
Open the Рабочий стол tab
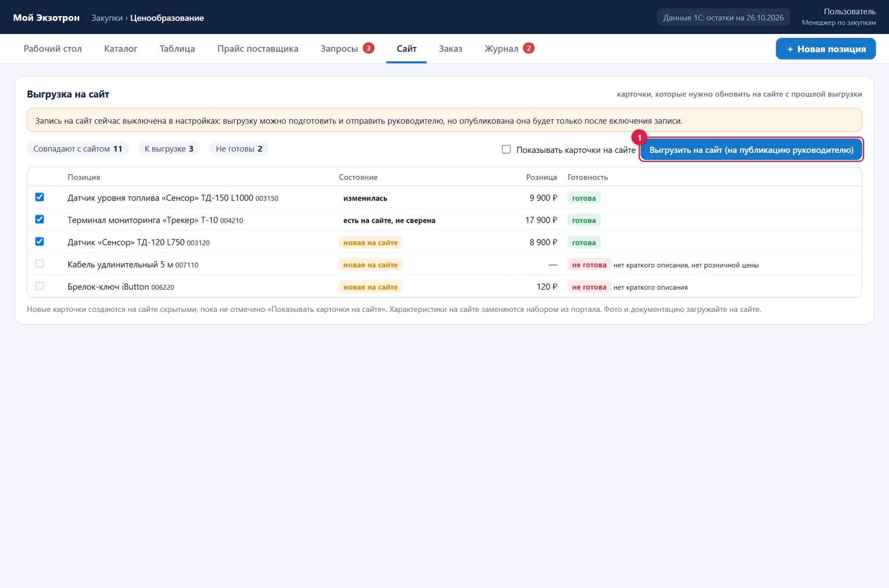coord(53,48)
